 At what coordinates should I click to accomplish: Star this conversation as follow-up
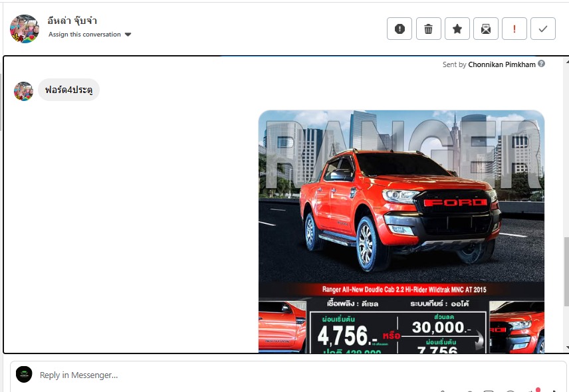tap(457, 29)
